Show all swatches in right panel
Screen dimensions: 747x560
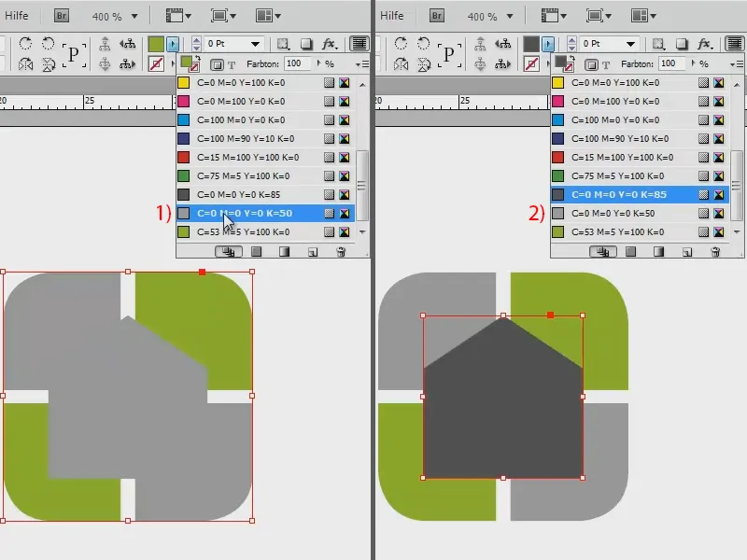pyautogui.click(x=603, y=251)
